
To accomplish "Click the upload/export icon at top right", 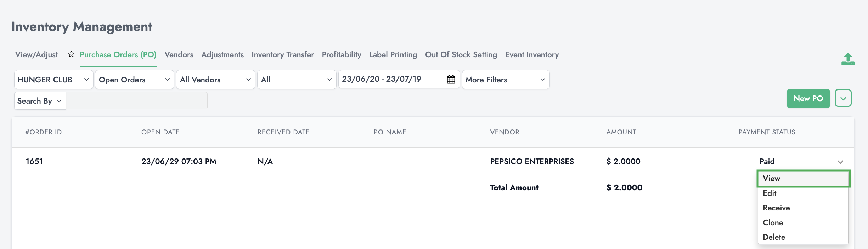I will [x=848, y=59].
